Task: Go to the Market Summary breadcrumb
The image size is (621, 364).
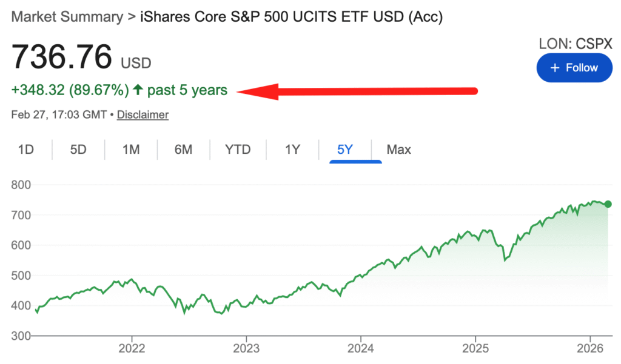Action: point(67,17)
